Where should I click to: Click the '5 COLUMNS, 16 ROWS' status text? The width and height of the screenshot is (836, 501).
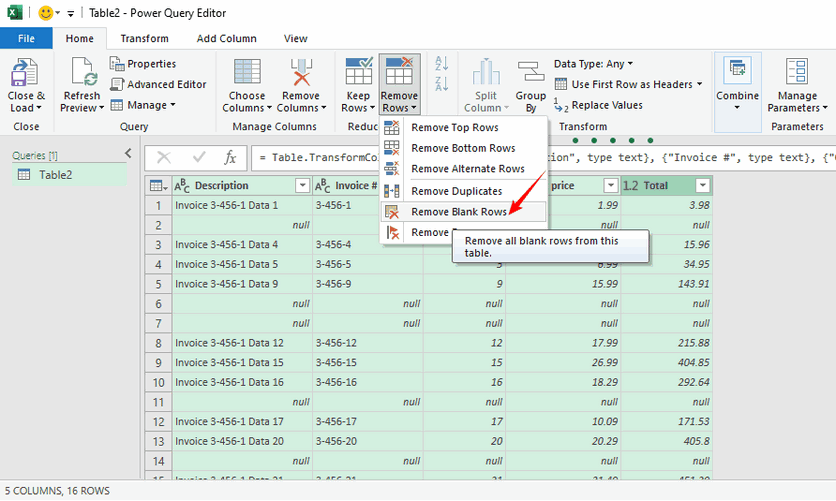(57, 491)
